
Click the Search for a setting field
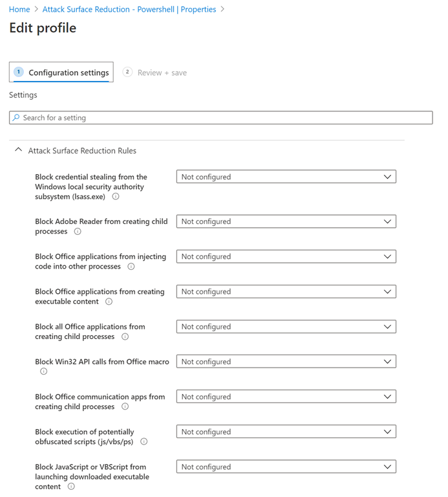point(221,118)
